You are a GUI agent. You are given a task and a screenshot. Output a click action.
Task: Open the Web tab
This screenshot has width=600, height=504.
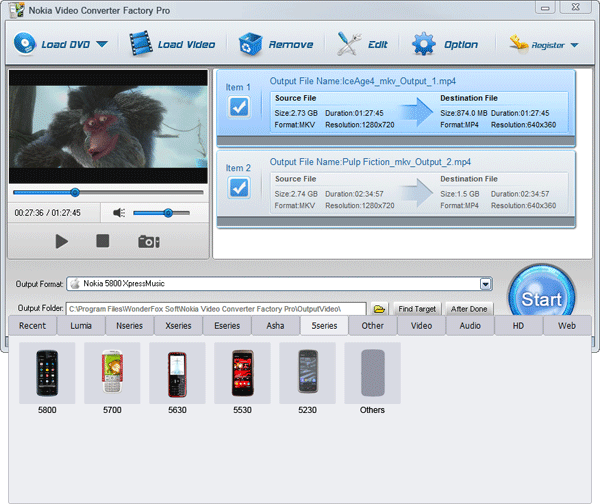point(567,326)
